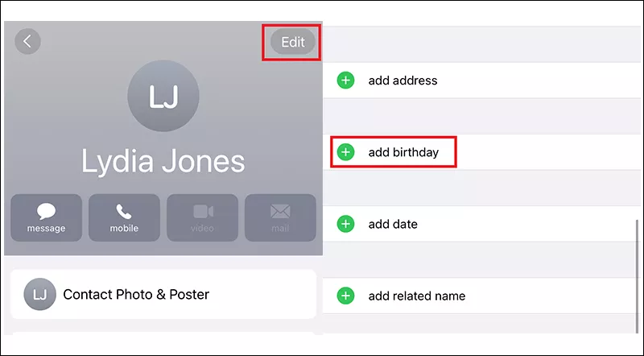The height and width of the screenshot is (356, 644).
Task: Tap green plus beside add related name
Action: (x=345, y=296)
